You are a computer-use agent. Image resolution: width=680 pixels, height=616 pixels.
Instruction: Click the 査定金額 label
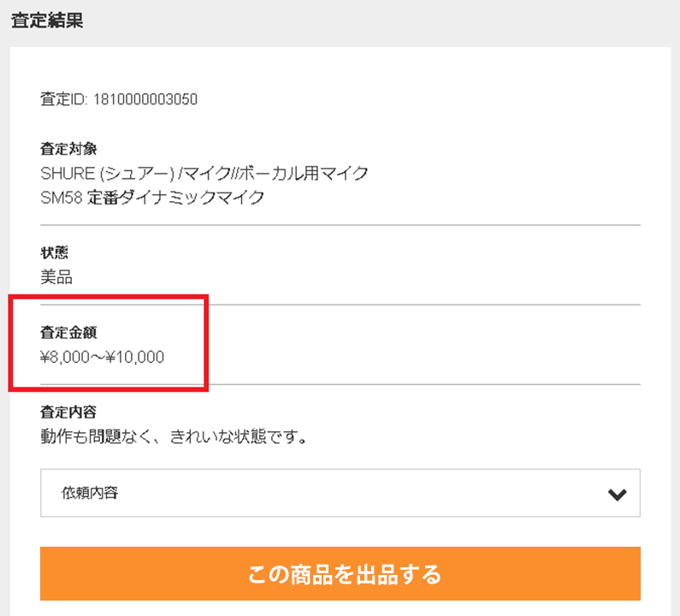tap(68, 332)
